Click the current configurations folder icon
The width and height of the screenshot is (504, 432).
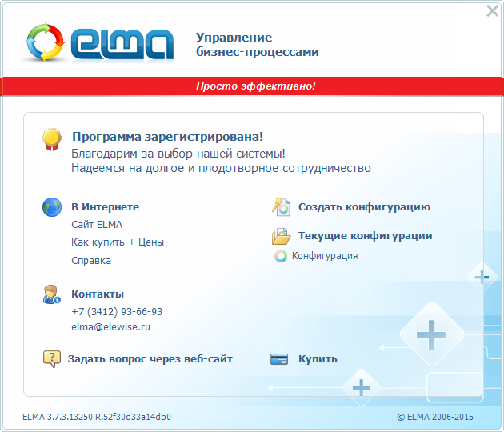[x=280, y=236]
